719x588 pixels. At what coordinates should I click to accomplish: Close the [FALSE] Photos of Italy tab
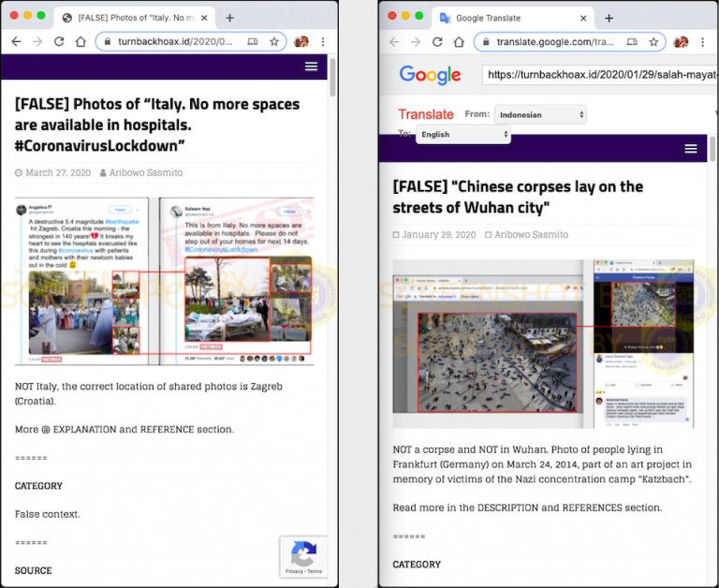[x=204, y=18]
